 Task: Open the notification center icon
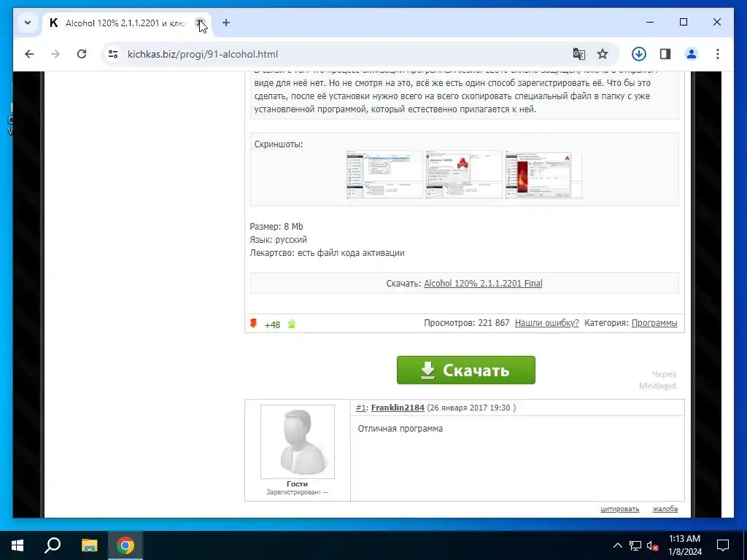point(723,545)
